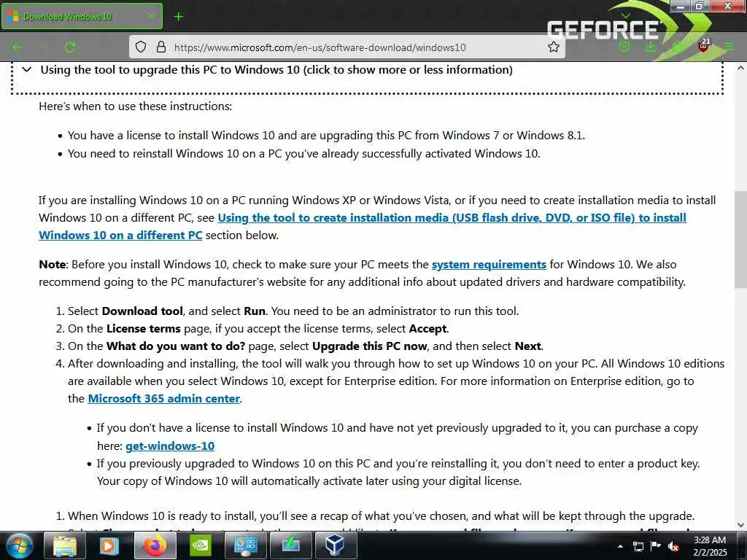Click the scrollbar down arrow
The image size is (747, 560).
(740, 525)
